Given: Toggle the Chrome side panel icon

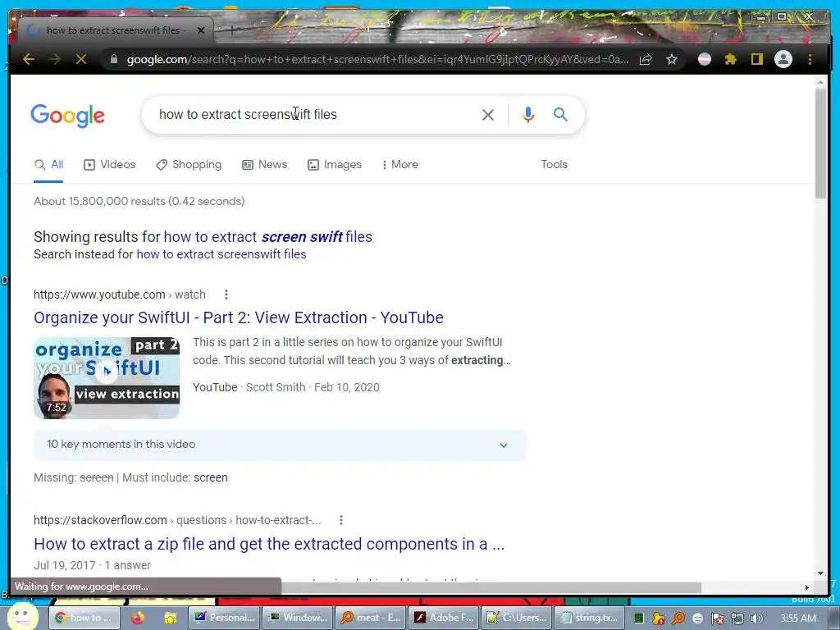Looking at the screenshot, I should click(x=756, y=59).
